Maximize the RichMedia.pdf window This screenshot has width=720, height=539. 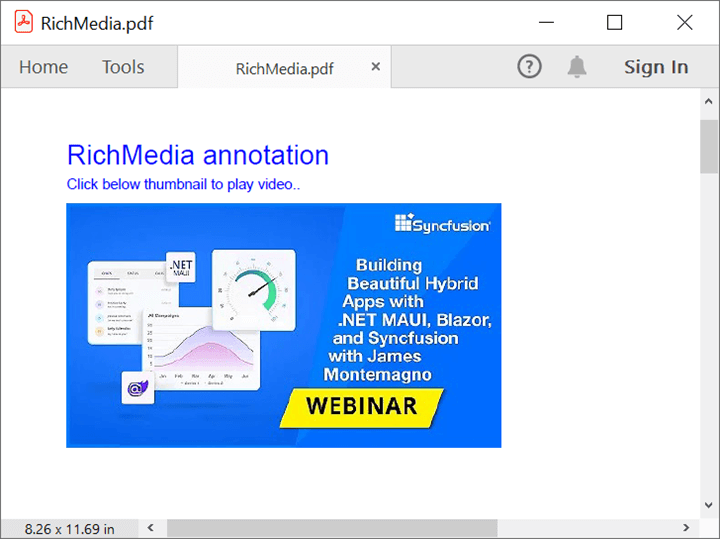(614, 23)
